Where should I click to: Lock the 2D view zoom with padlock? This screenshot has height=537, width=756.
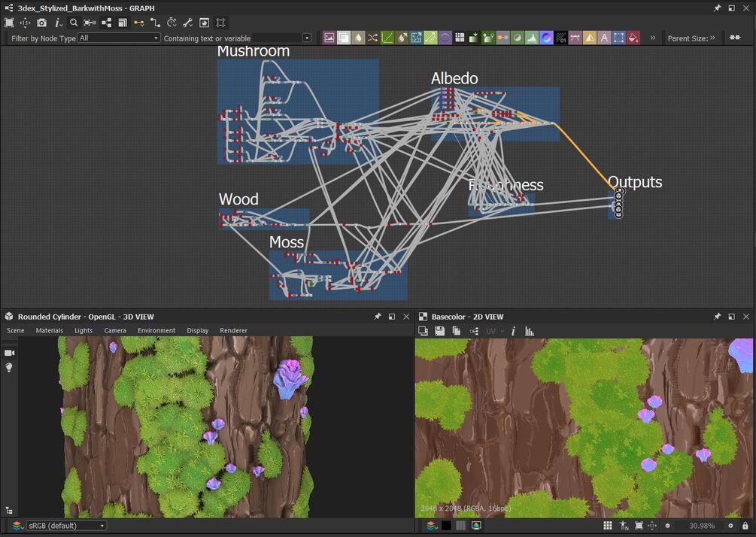pos(745,526)
